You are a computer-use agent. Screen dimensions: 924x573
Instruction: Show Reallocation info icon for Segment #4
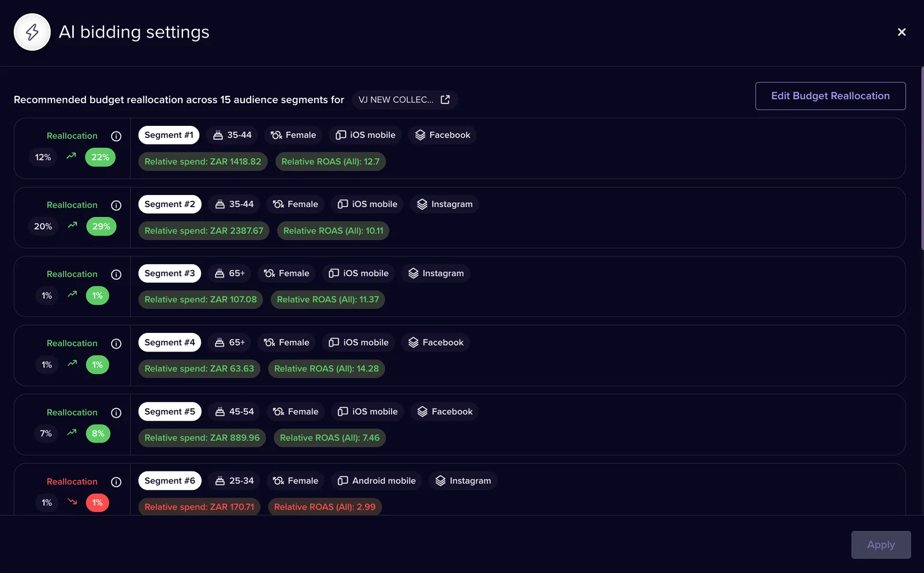pyautogui.click(x=116, y=344)
